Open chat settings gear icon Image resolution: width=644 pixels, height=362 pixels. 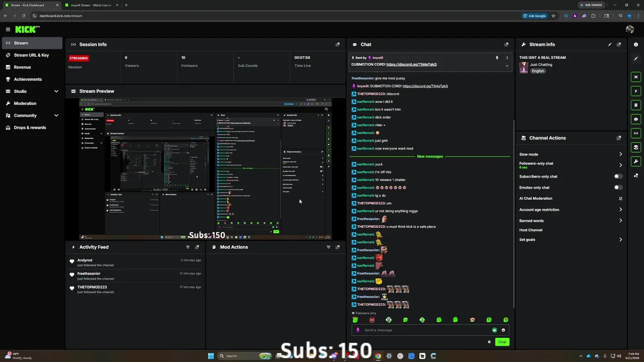click(489, 342)
